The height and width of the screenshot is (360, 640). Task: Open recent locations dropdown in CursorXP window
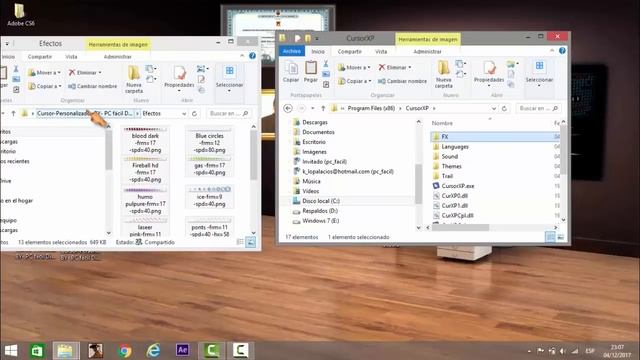(x=312, y=108)
